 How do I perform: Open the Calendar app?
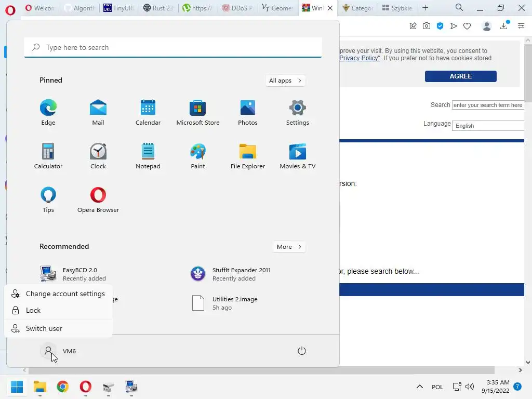pyautogui.click(x=148, y=113)
